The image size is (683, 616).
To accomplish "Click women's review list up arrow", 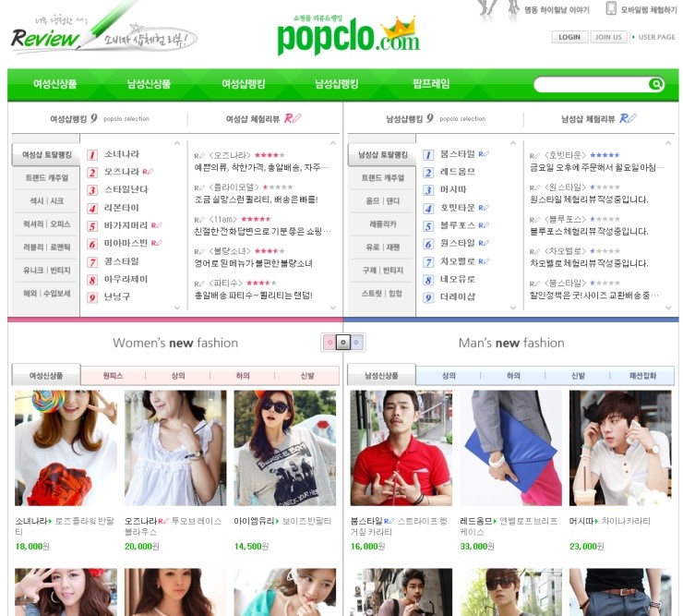I will 333,143.
